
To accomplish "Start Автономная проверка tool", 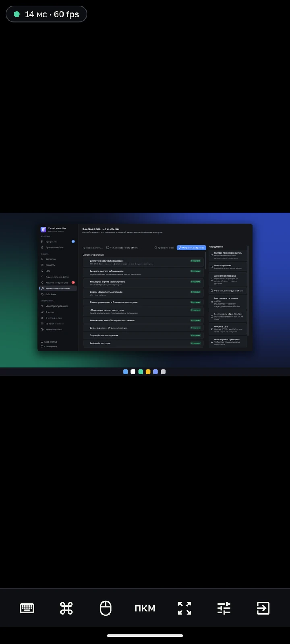I will tap(228, 279).
